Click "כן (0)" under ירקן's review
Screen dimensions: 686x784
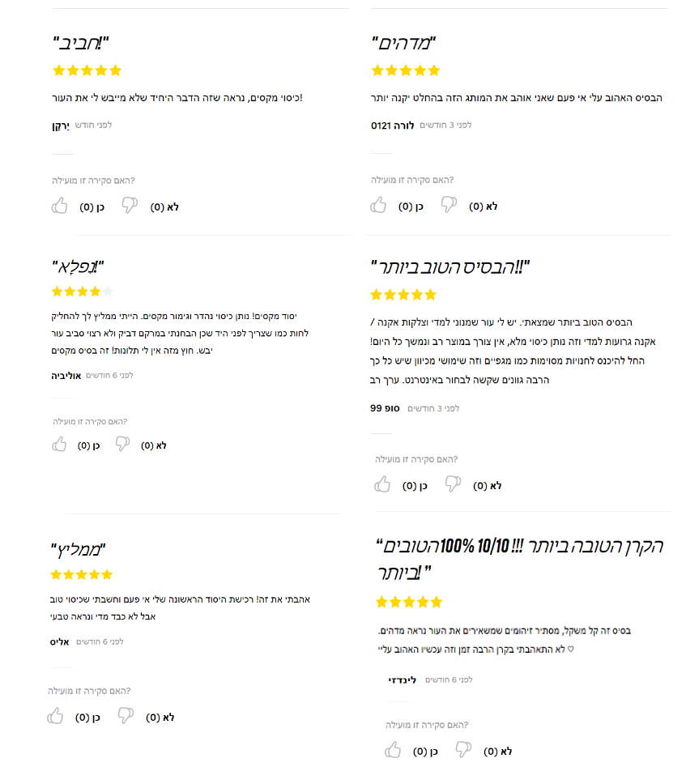92,207
